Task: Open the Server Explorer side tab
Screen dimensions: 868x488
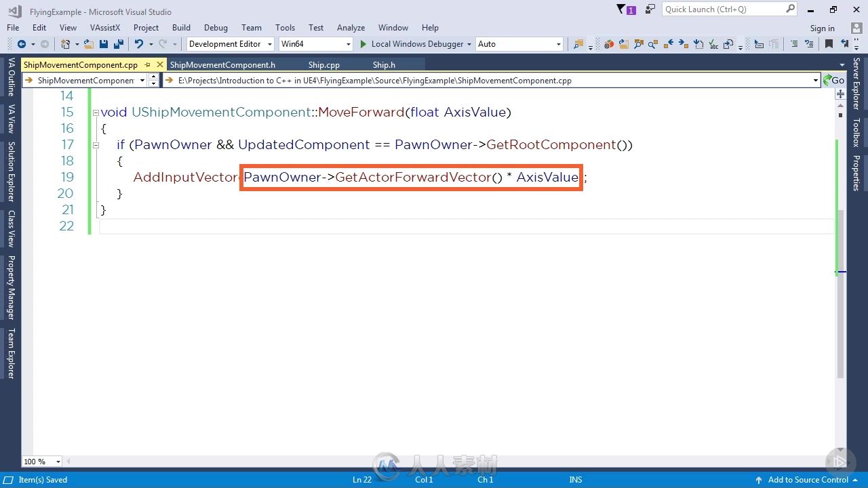Action: [856, 83]
